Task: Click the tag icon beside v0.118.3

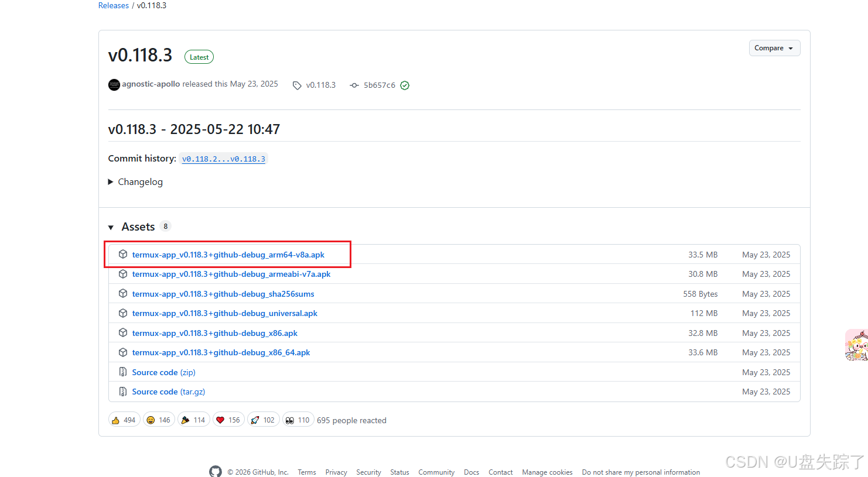Action: pos(297,85)
